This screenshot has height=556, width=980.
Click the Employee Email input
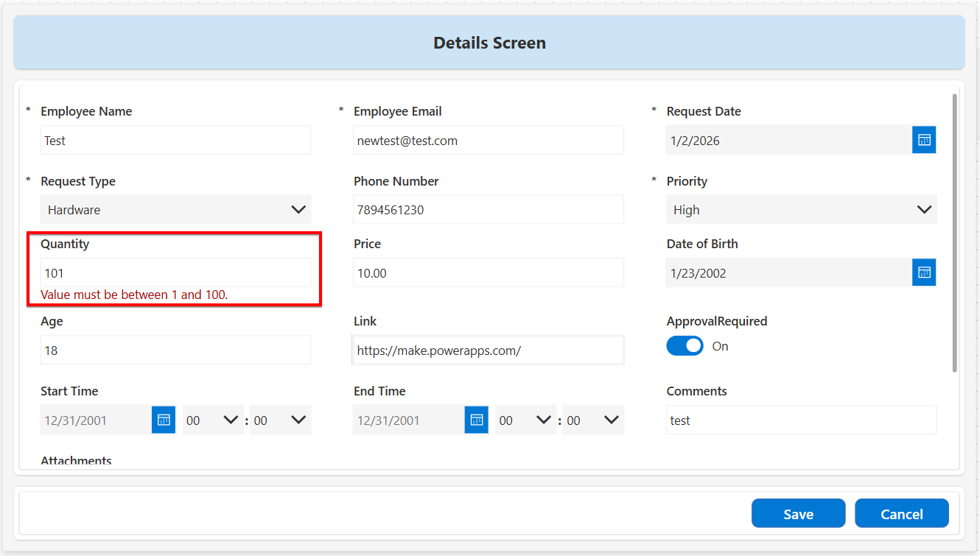489,140
